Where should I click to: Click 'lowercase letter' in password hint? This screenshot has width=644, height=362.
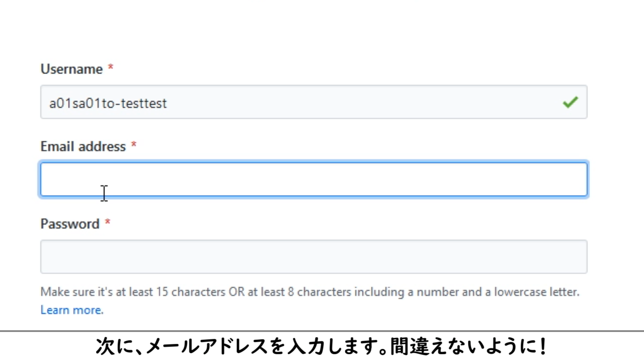[x=536, y=292]
